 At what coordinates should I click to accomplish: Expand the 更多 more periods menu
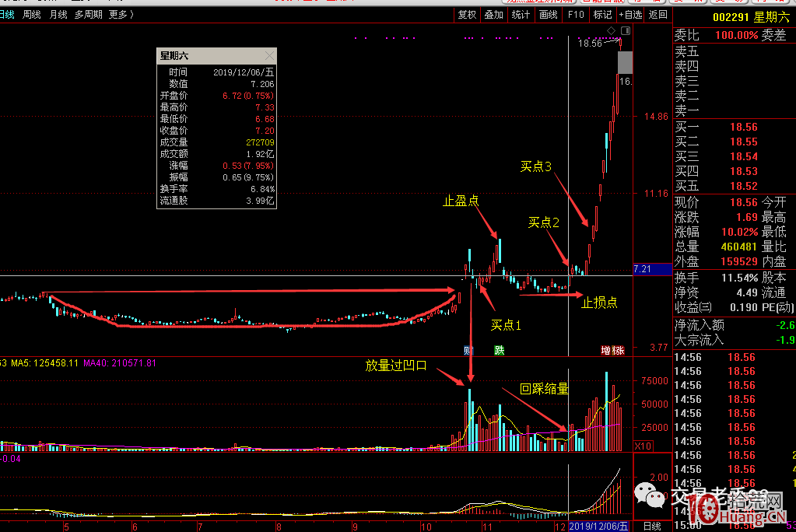pyautogui.click(x=121, y=15)
